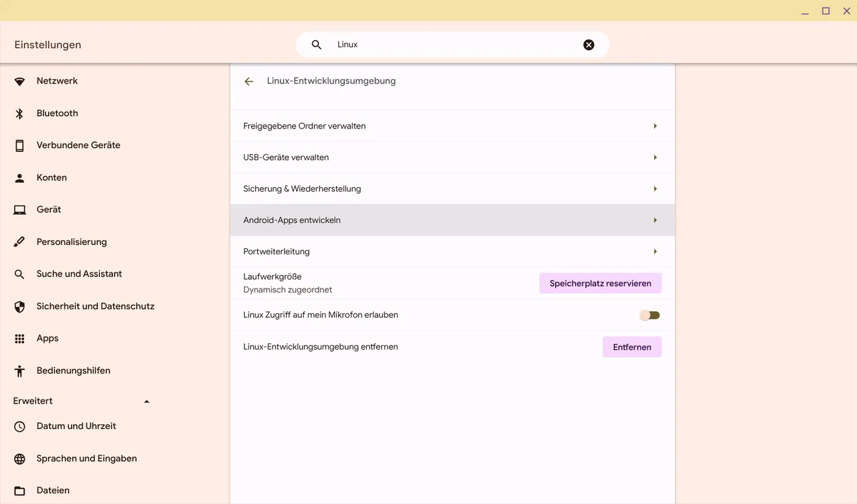The image size is (857, 504).
Task: Click the magnifier icon beside Suche und Assistant
Action: [x=19, y=274]
